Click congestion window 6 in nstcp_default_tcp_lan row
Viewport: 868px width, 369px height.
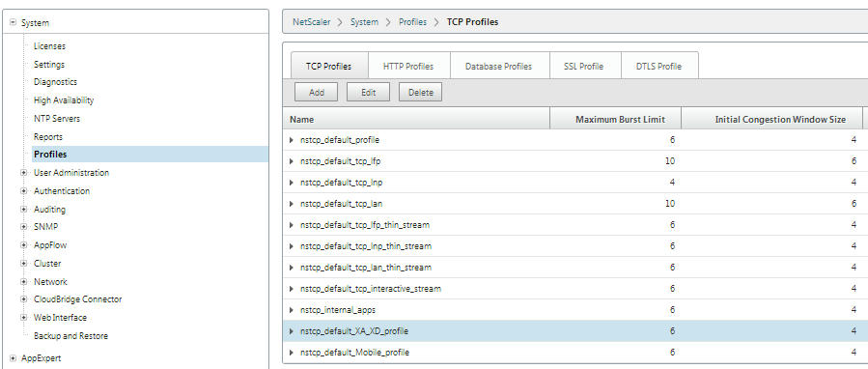coord(854,204)
